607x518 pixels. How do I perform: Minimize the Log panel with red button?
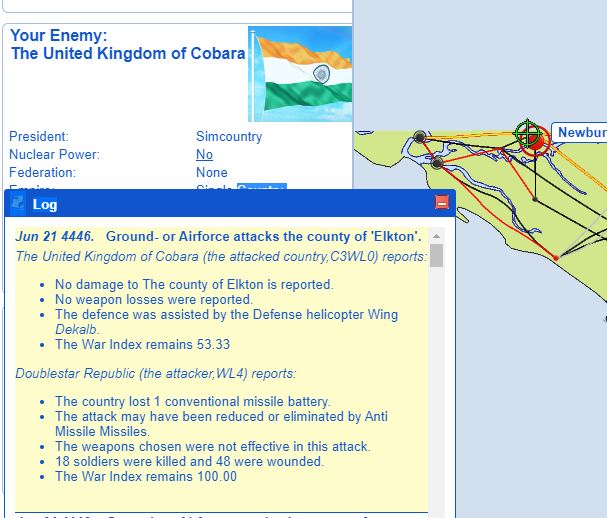pos(442,202)
